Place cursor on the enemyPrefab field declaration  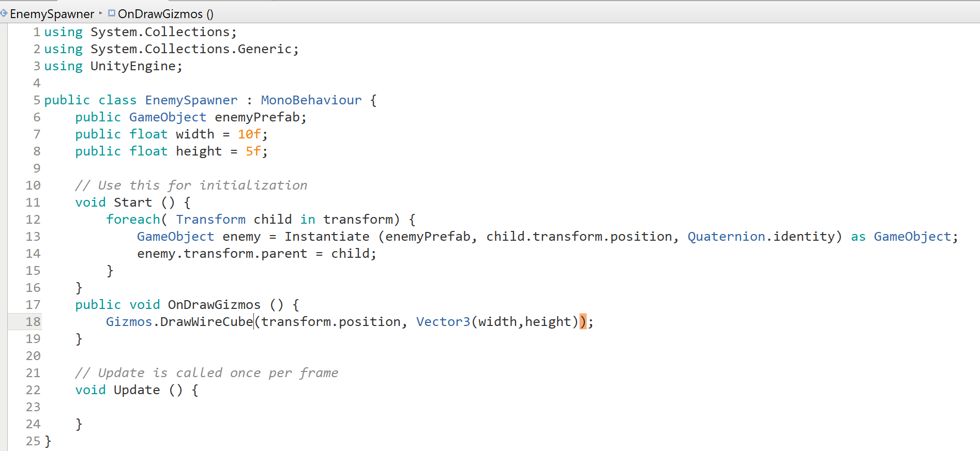258,117
